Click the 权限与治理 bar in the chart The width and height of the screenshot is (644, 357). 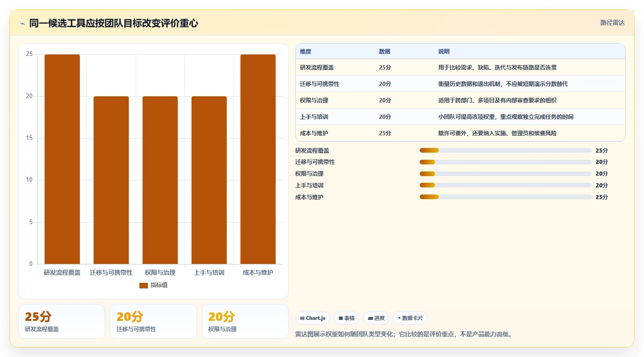point(160,180)
